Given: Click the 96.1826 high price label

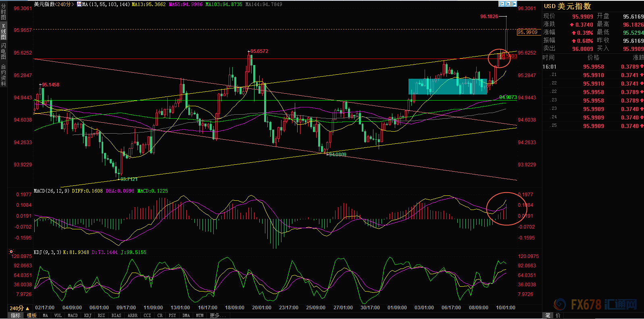Looking at the screenshot, I should pyautogui.click(x=489, y=17).
